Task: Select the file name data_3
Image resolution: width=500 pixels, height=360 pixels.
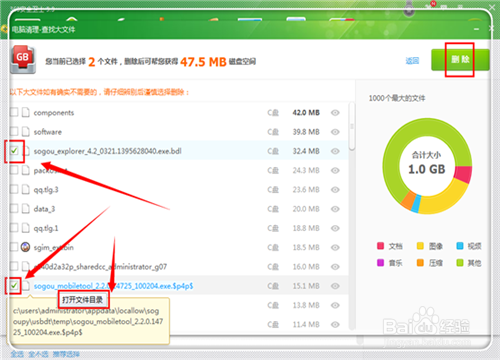Action: point(44,209)
